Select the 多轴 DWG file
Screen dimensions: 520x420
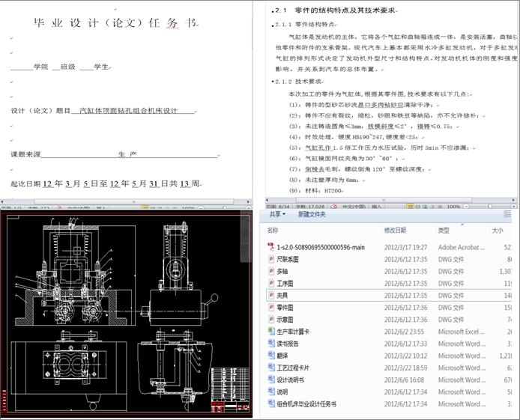tap(277, 271)
